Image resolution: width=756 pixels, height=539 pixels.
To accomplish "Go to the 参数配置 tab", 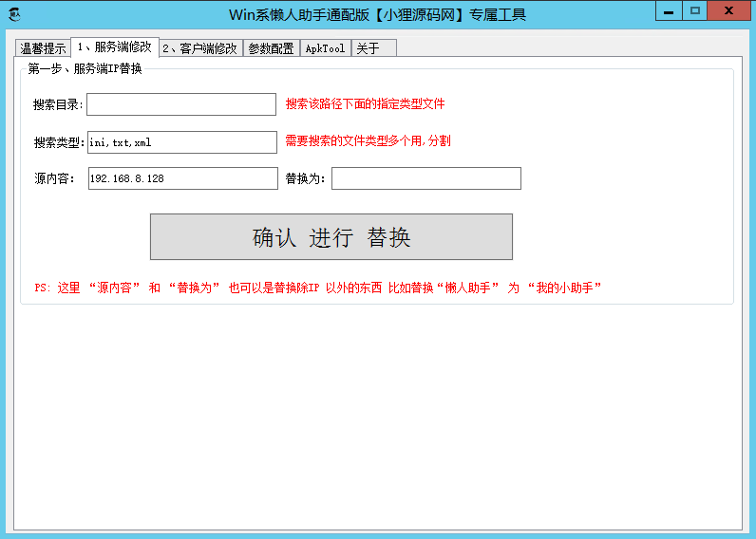I will pos(271,48).
